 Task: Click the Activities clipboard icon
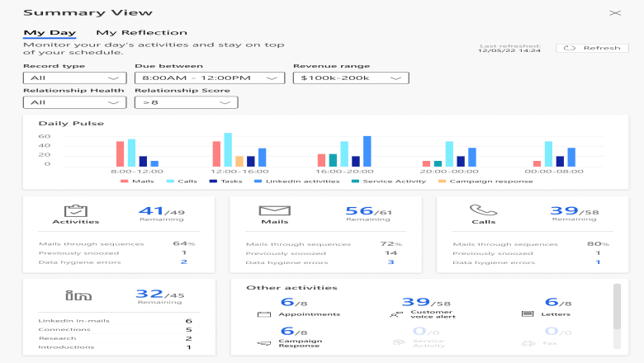(x=75, y=210)
